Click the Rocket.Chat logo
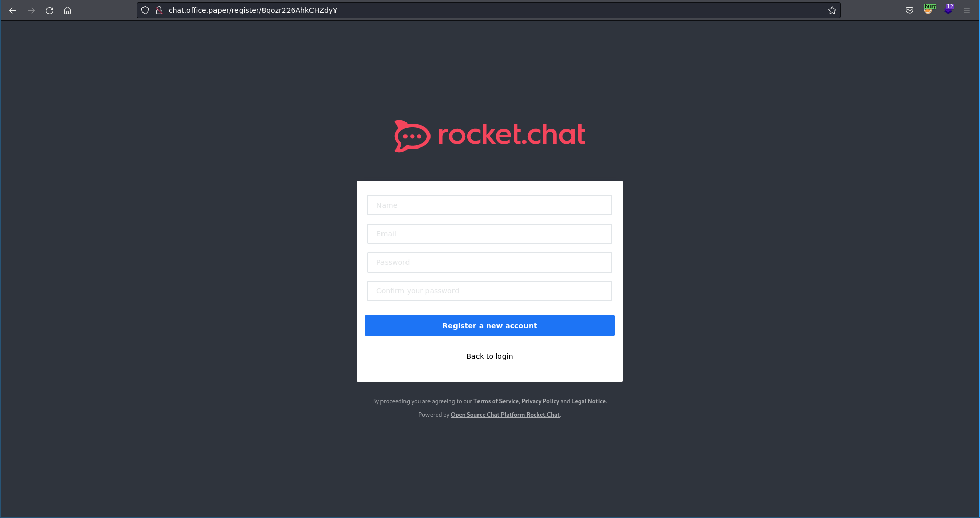 [489, 136]
